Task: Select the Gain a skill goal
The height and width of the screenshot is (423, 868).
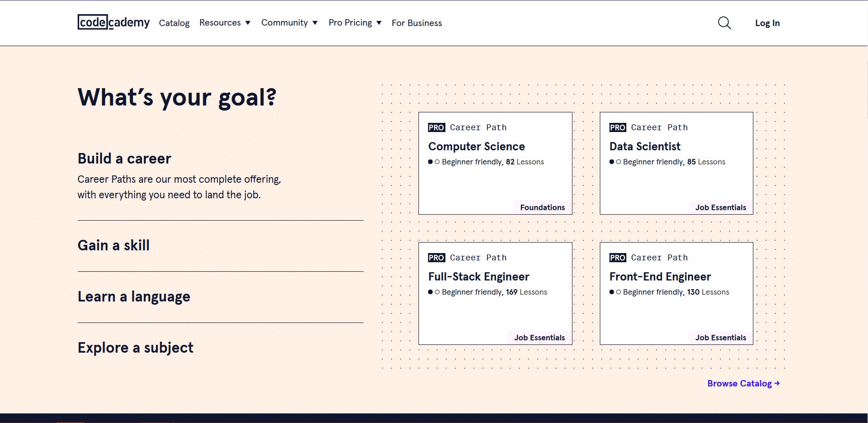Action: pyautogui.click(x=113, y=245)
